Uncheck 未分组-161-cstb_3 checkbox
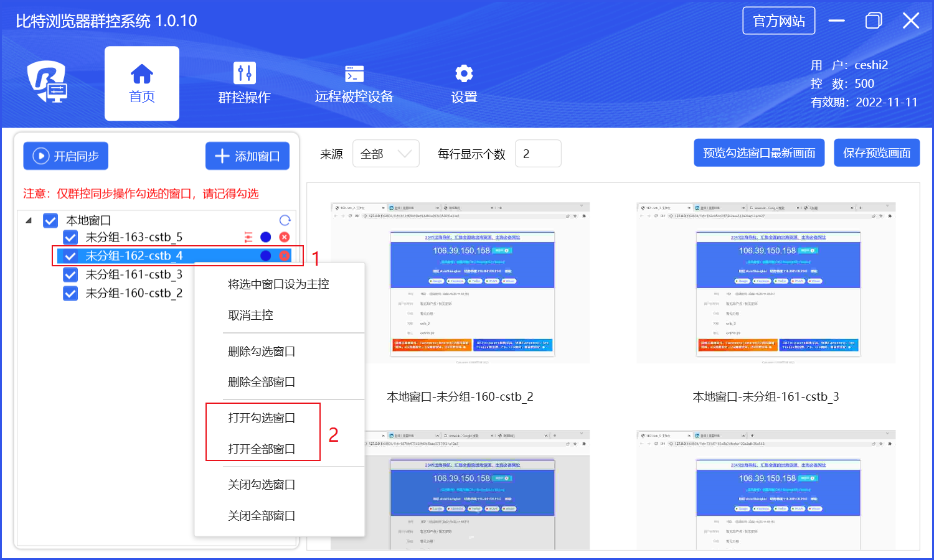Viewport: 934px width, 560px height. tap(70, 274)
